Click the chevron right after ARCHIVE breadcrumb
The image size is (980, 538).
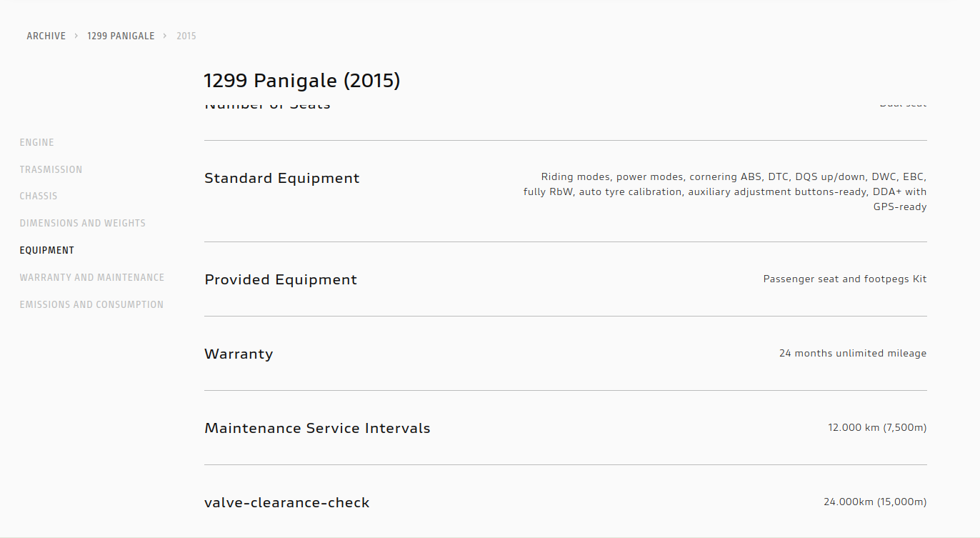click(x=76, y=36)
